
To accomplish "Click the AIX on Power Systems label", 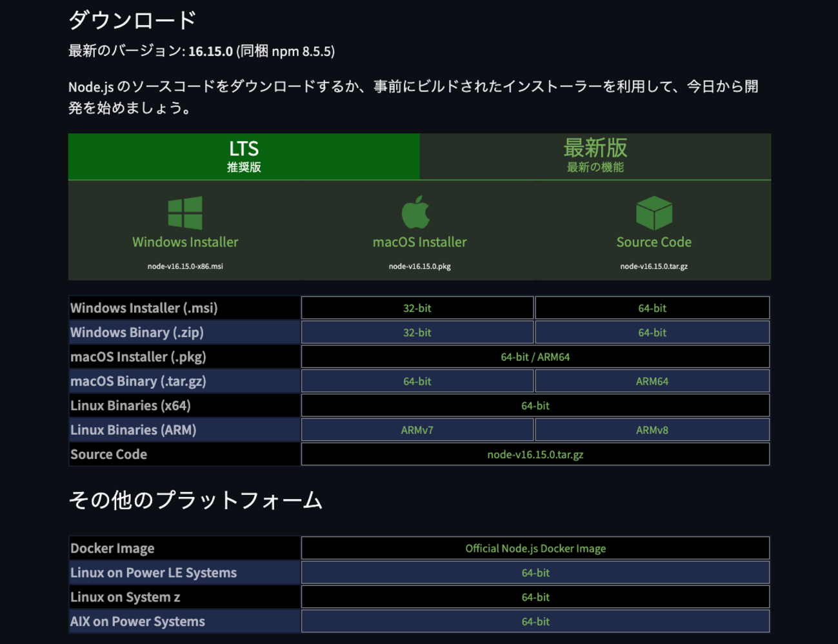I will click(137, 622).
